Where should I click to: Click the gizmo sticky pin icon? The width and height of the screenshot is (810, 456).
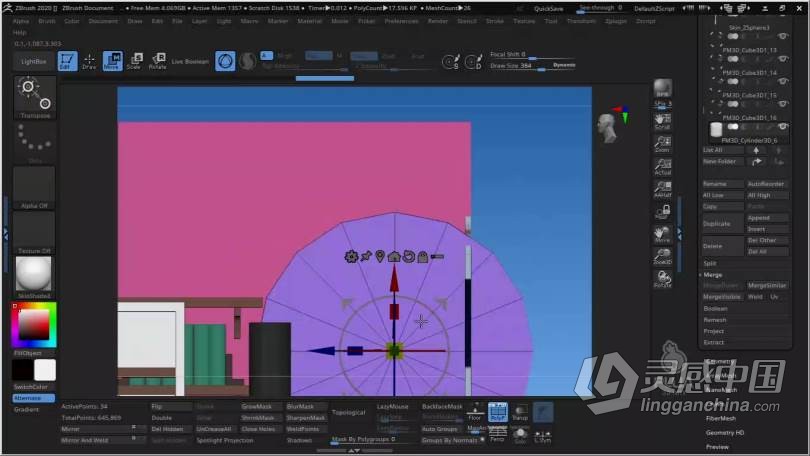pos(366,256)
